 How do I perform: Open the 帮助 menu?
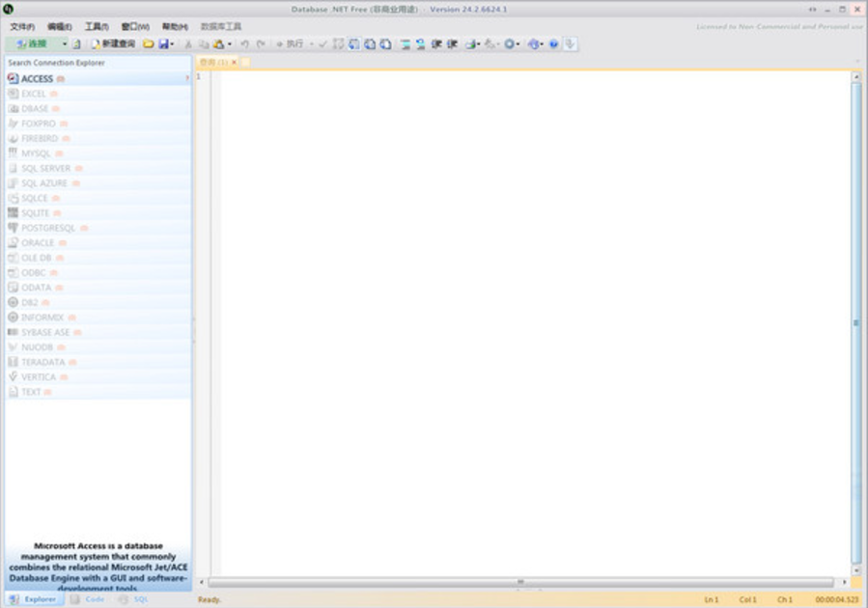click(175, 27)
